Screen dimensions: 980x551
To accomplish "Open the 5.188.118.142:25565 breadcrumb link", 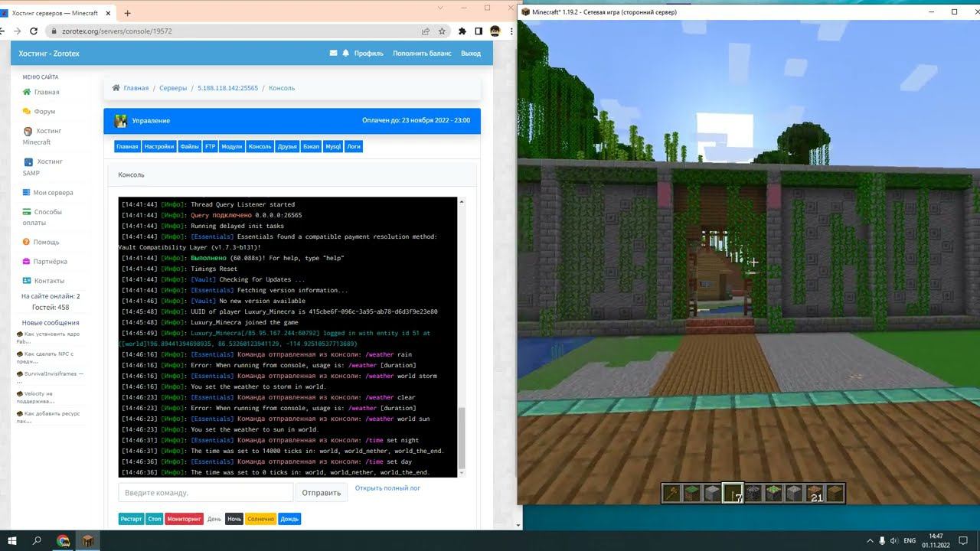I will pos(227,88).
